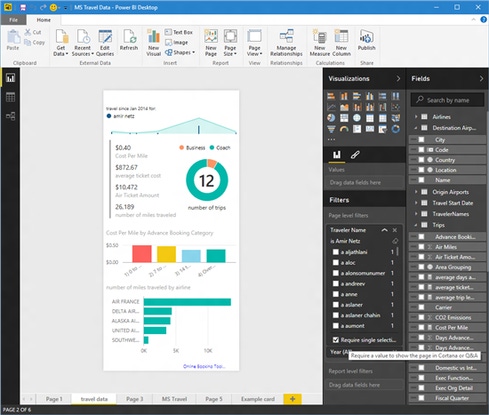Image resolution: width=489 pixels, height=415 pixels.
Task: Open Manage Relationships dialog
Action: 286,43
